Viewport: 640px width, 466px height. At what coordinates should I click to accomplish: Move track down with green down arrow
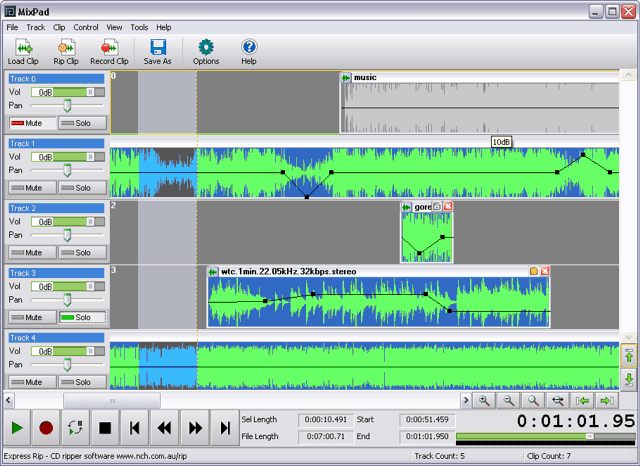(629, 379)
